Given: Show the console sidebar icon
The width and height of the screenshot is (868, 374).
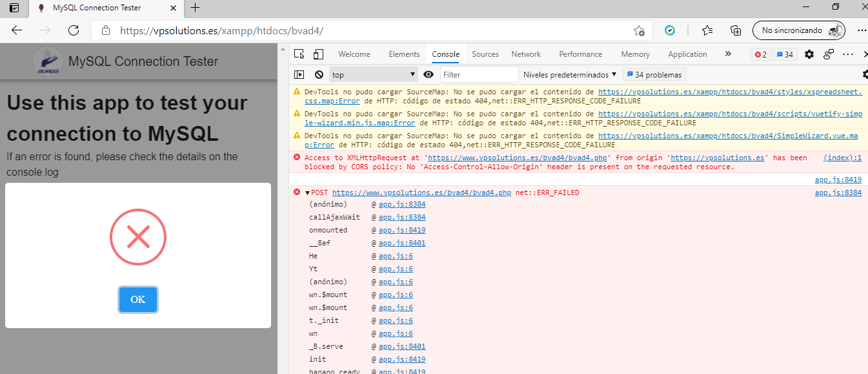Looking at the screenshot, I should tap(299, 75).
